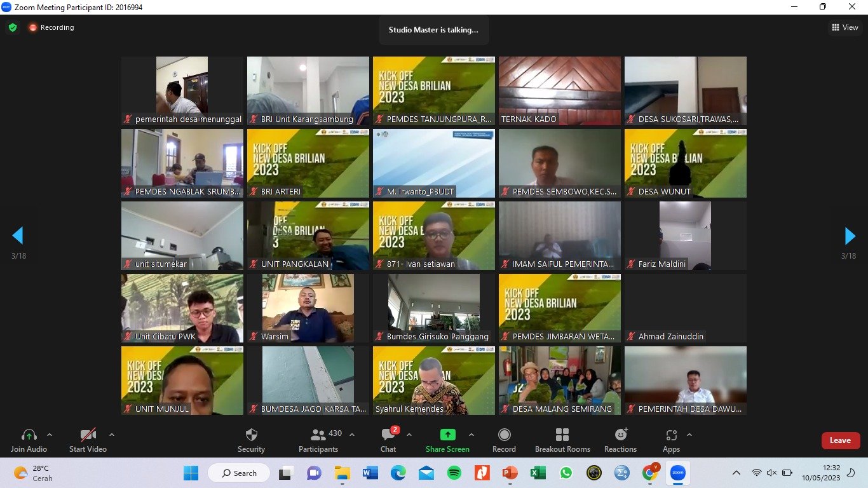Open Spotify from the taskbar
868x488 pixels.
pos(454,473)
